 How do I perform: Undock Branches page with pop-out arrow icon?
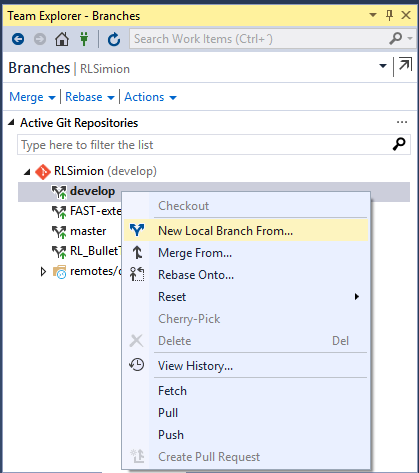tap(405, 65)
